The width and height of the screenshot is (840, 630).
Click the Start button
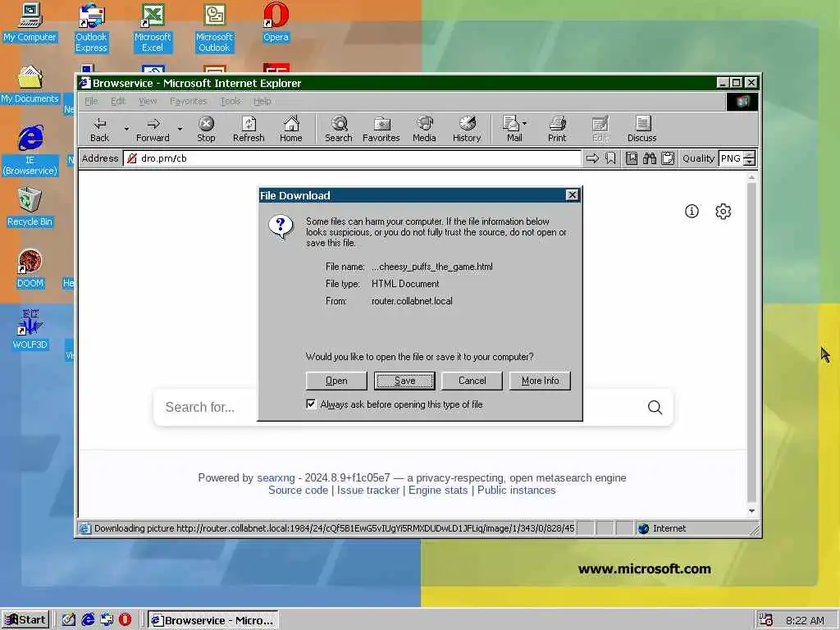pos(25,620)
